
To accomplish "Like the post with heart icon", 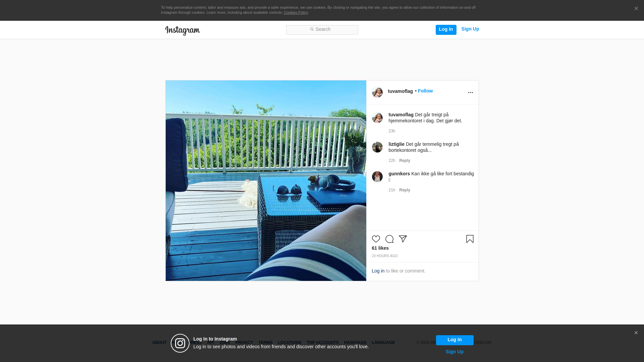I will [x=376, y=239].
